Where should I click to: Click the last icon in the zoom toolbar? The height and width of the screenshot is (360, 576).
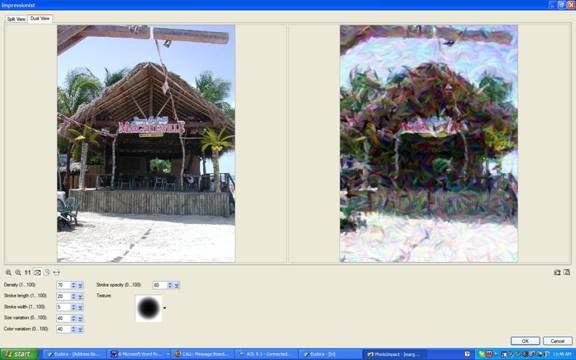[56, 273]
